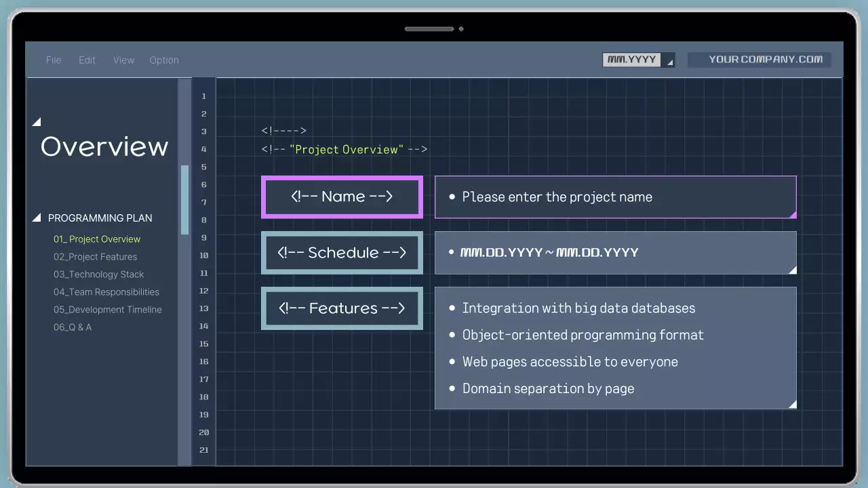
Task: Open the File menu
Action: [54, 60]
